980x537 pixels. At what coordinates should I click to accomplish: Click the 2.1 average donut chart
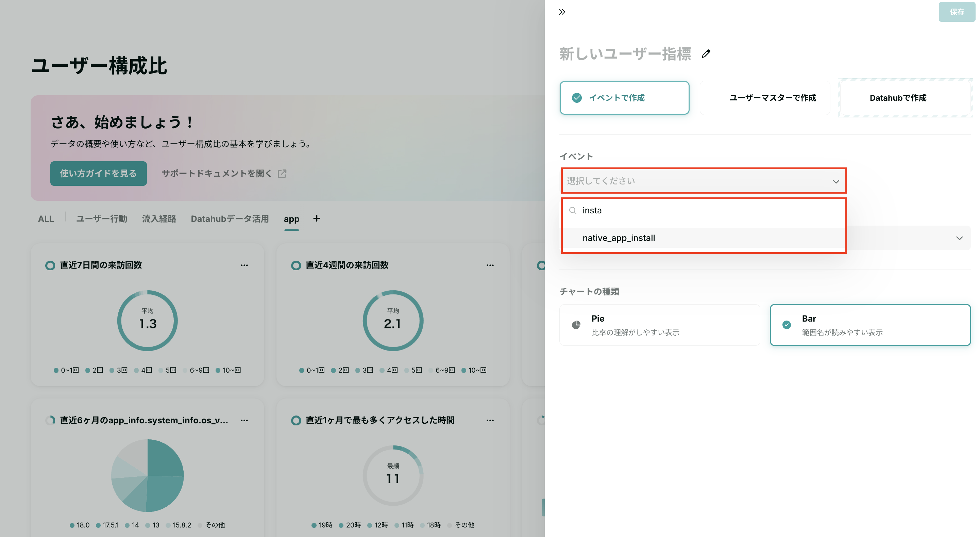[x=393, y=321]
